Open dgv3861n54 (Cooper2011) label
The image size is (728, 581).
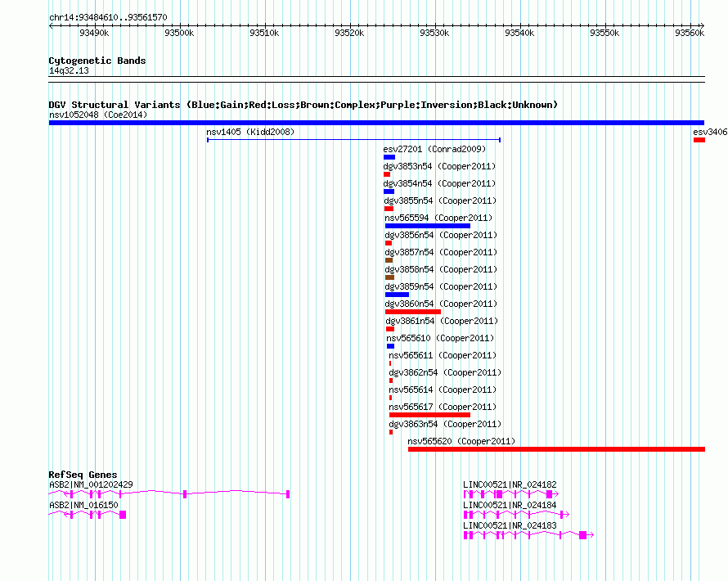(x=442, y=321)
